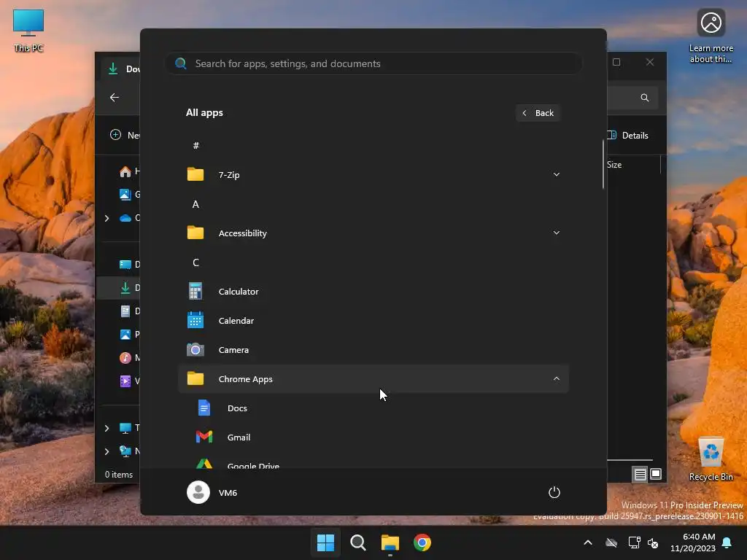This screenshot has height=560, width=747.
Task: Select the Music folder in the sidebar
Action: [128, 357]
